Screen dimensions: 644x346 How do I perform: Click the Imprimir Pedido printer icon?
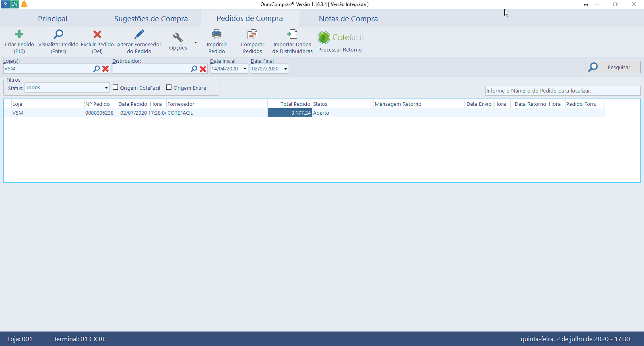point(217,35)
